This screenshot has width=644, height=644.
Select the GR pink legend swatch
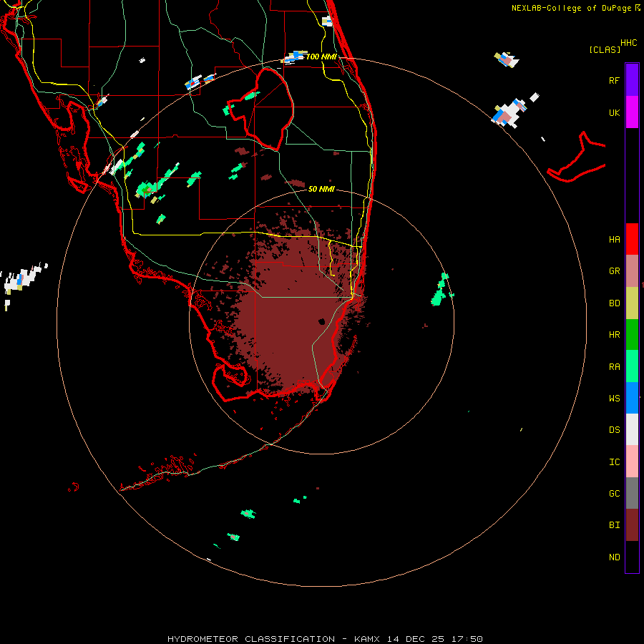coord(632,271)
